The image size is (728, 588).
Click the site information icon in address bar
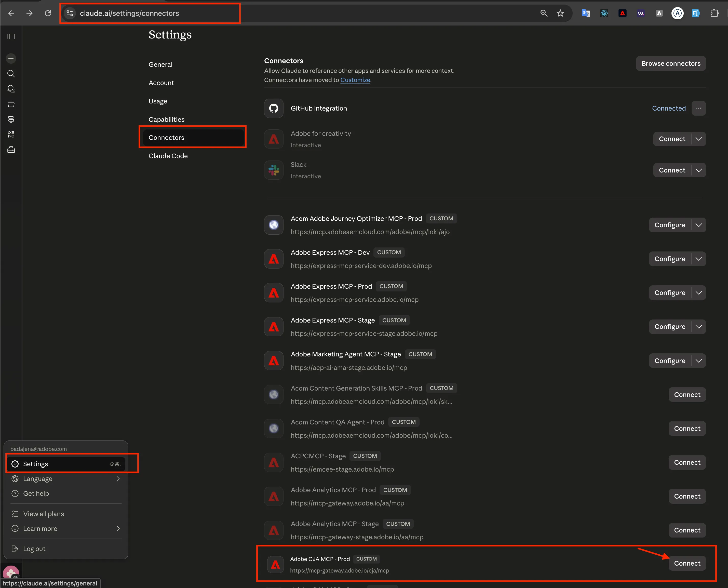pos(70,13)
